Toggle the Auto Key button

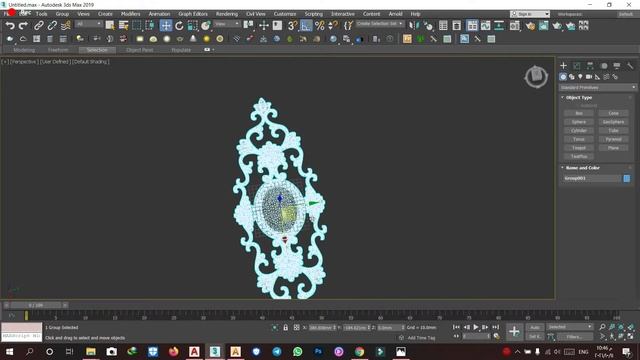[535, 327]
